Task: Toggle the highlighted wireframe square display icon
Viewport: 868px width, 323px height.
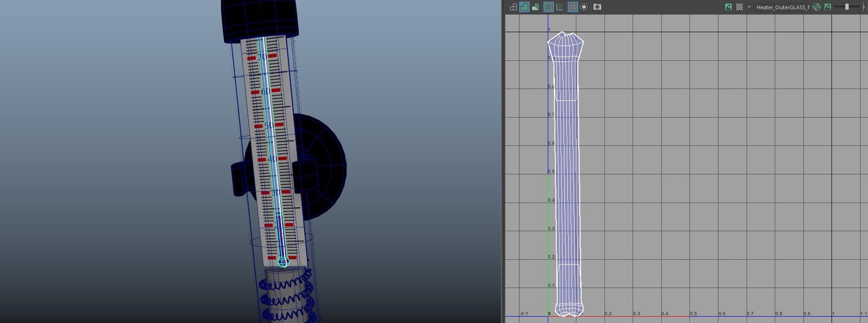Action: point(548,7)
